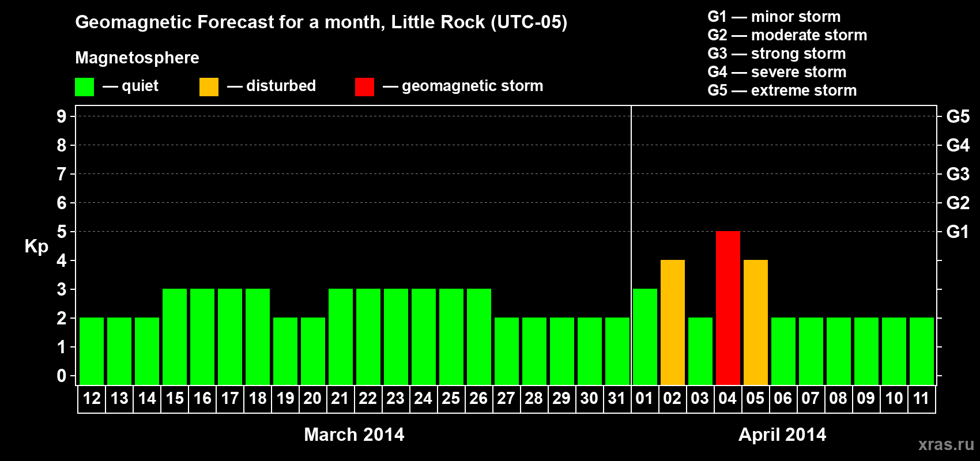
Task: Click the green bar for March 31
Action: tap(617, 352)
